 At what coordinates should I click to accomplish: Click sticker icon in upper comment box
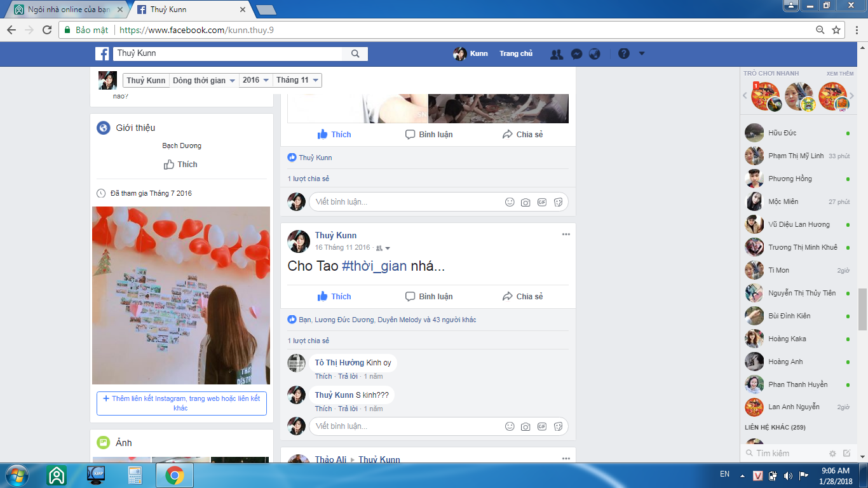[x=558, y=202]
